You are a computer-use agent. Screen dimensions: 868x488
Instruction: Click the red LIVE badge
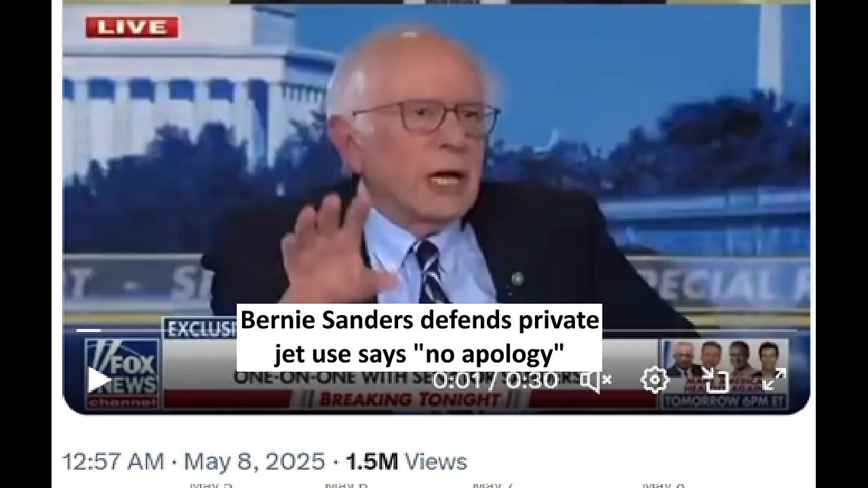pyautogui.click(x=132, y=27)
